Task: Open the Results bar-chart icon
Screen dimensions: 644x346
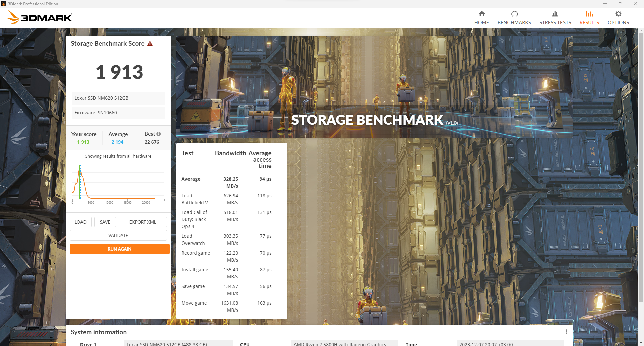Action: 589,14
